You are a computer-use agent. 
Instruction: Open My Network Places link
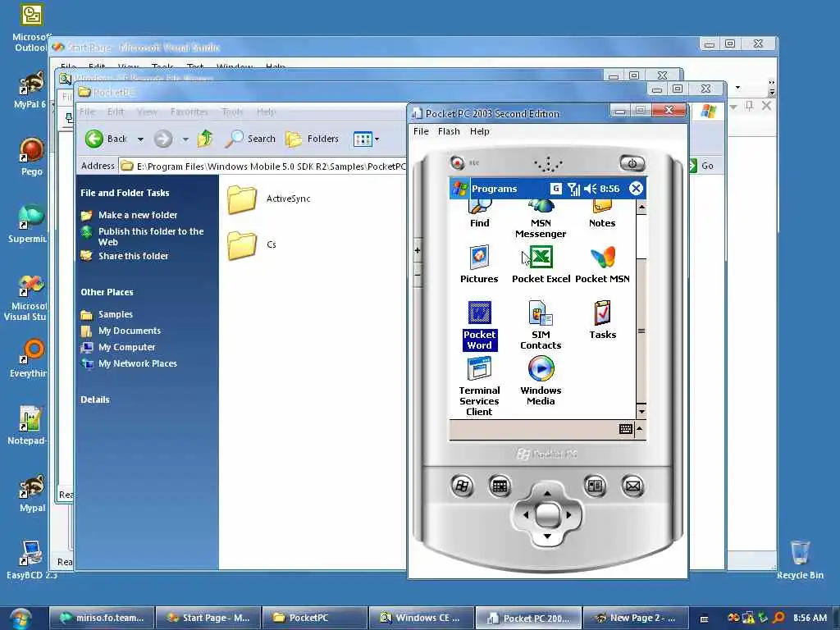[129, 363]
